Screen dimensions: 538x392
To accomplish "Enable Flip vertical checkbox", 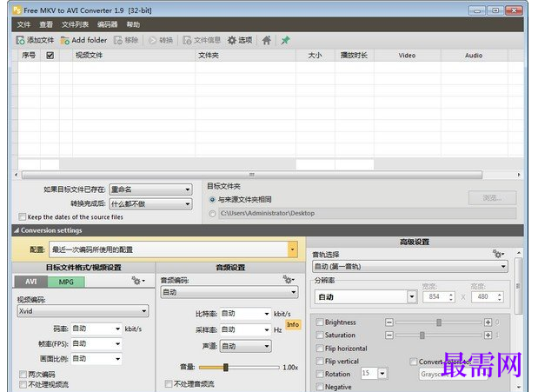I will (x=320, y=361).
